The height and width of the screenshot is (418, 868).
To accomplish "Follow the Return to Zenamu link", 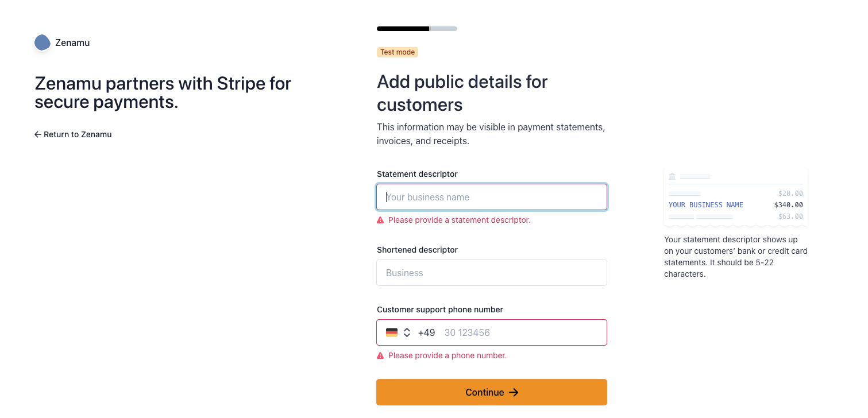I will tap(73, 134).
